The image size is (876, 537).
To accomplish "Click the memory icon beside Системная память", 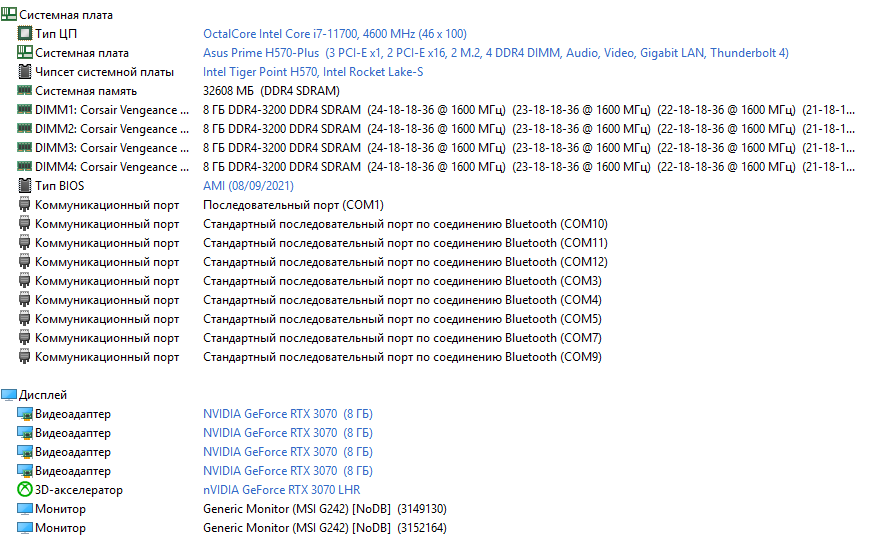I will click(25, 90).
